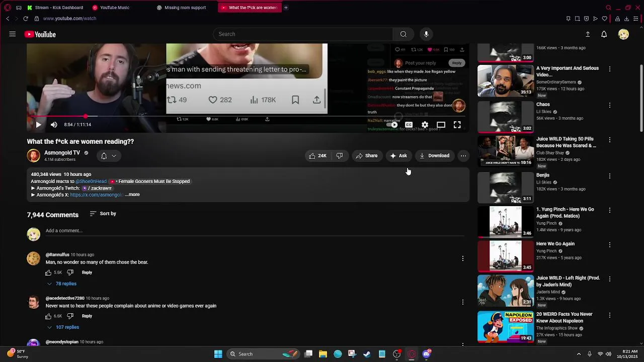Open options for 'Here We Go Again' 217K-views video
The height and width of the screenshot is (362, 644).
click(610, 244)
